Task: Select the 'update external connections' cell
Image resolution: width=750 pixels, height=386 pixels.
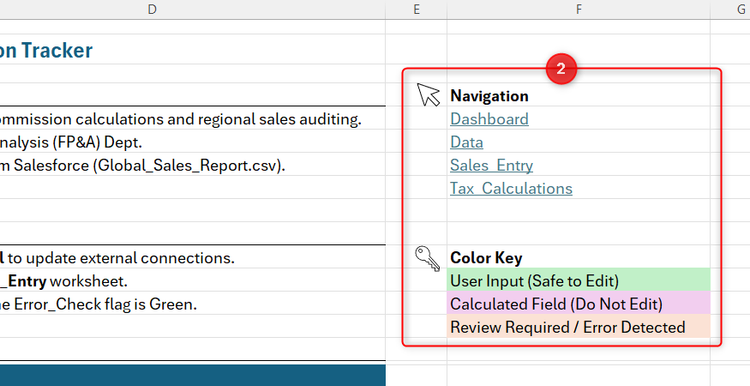Action: 193,257
